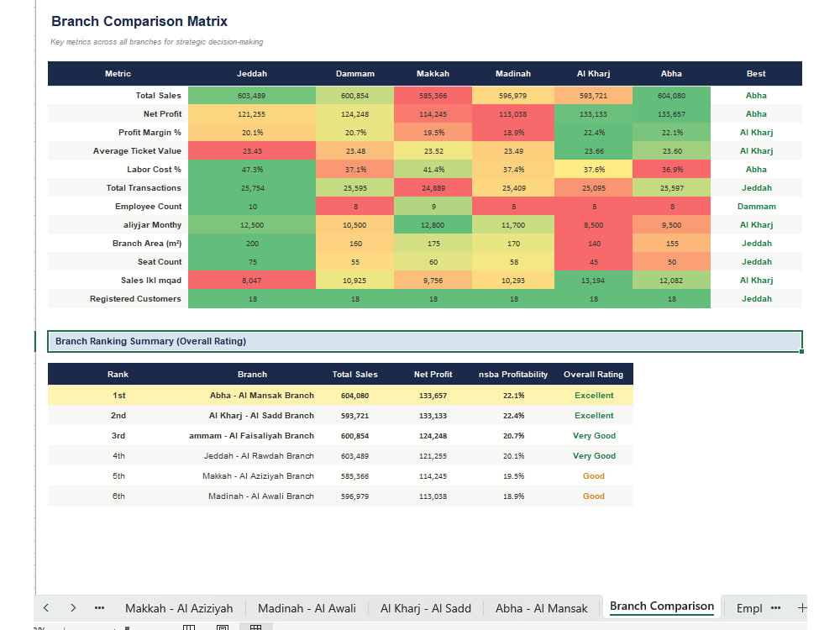The width and height of the screenshot is (840, 630).
Task: Add a new sheet with plus icon
Action: (x=802, y=607)
